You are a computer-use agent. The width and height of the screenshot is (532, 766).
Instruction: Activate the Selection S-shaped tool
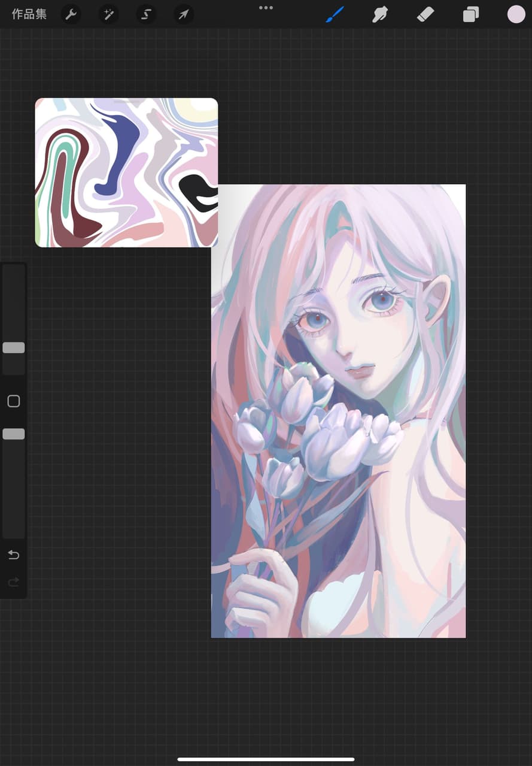(x=146, y=14)
